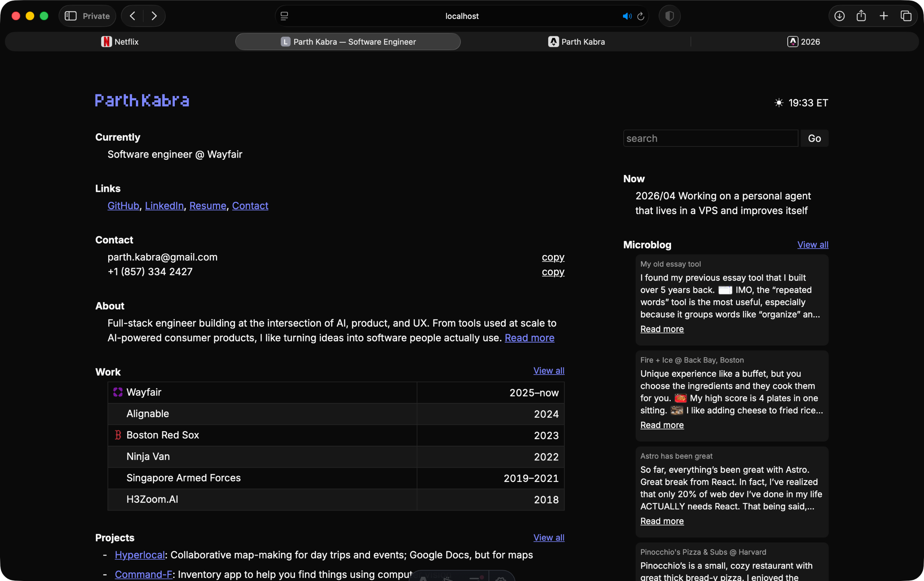
Task: Toggle the sun theme icon near the time
Action: [778, 102]
